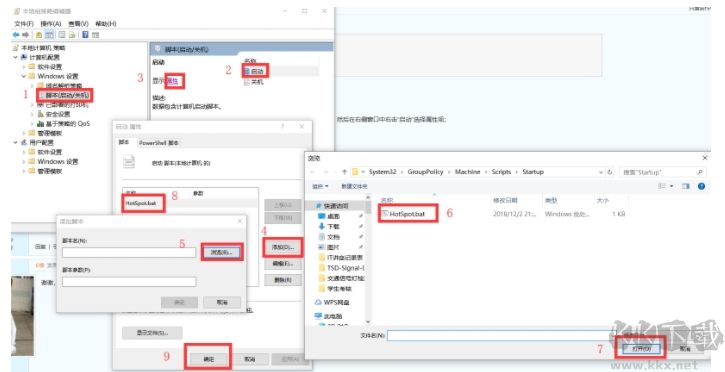Click the search Startup field

click(x=662, y=172)
